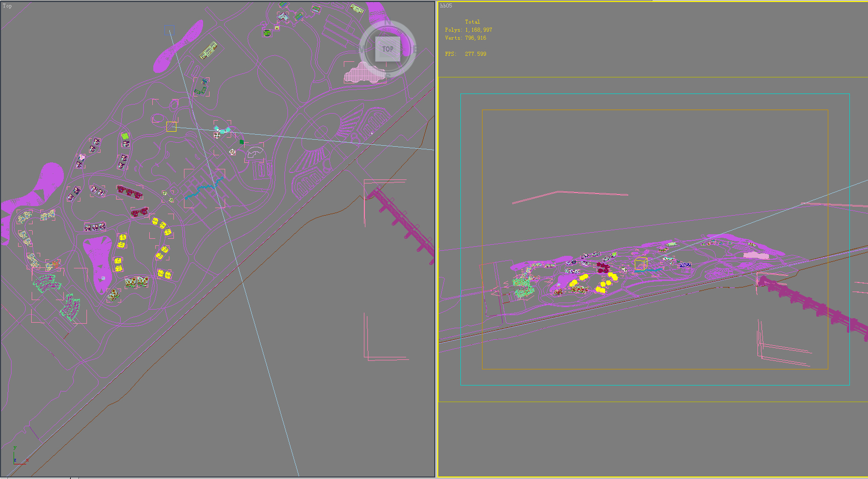
Task: Select the FPS 277.599 readout
Action: coord(465,54)
